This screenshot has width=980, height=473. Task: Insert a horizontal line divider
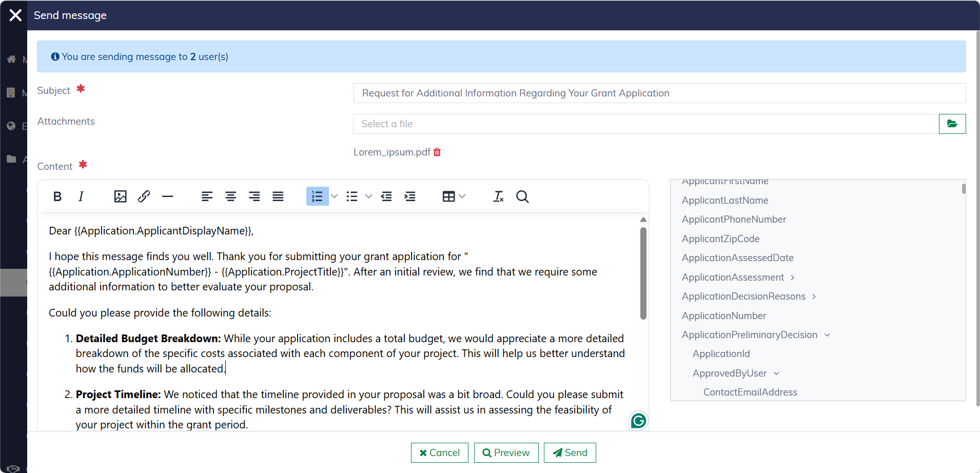tap(167, 196)
